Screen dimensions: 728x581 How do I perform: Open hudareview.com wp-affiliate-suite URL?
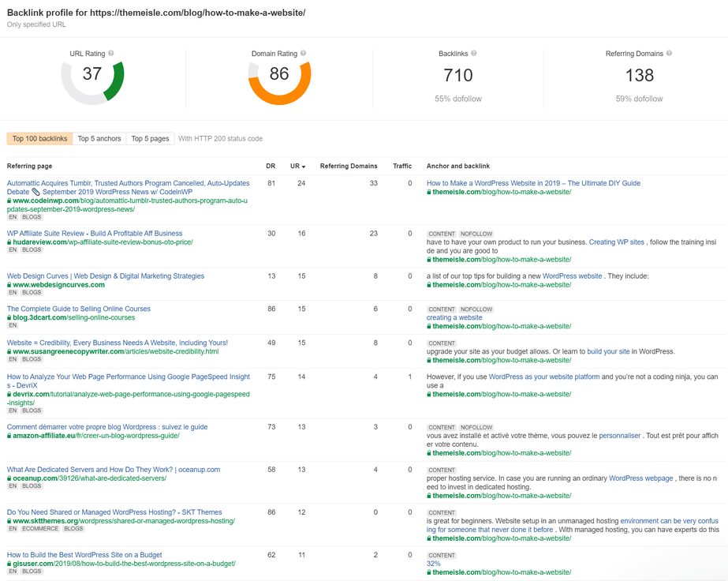103,242
